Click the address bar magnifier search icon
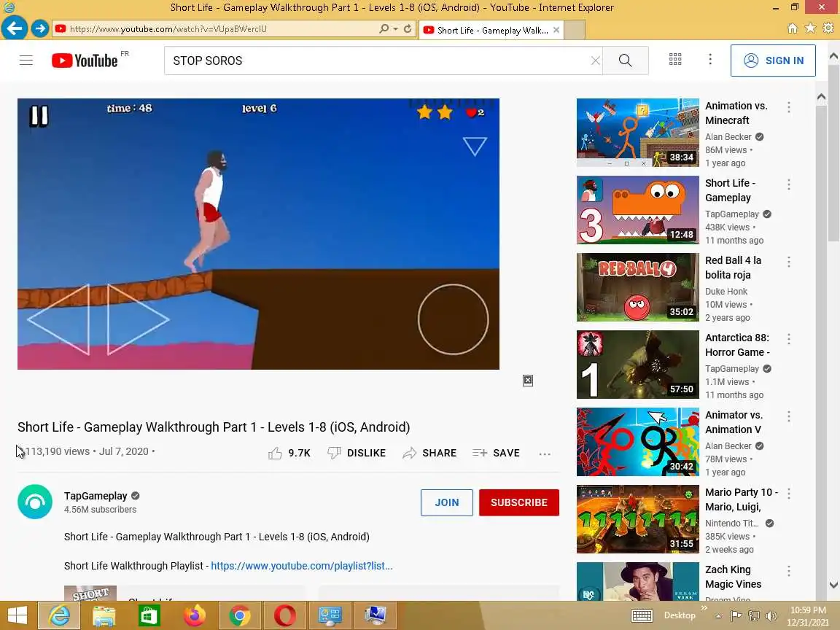The image size is (840, 630). 384,29
